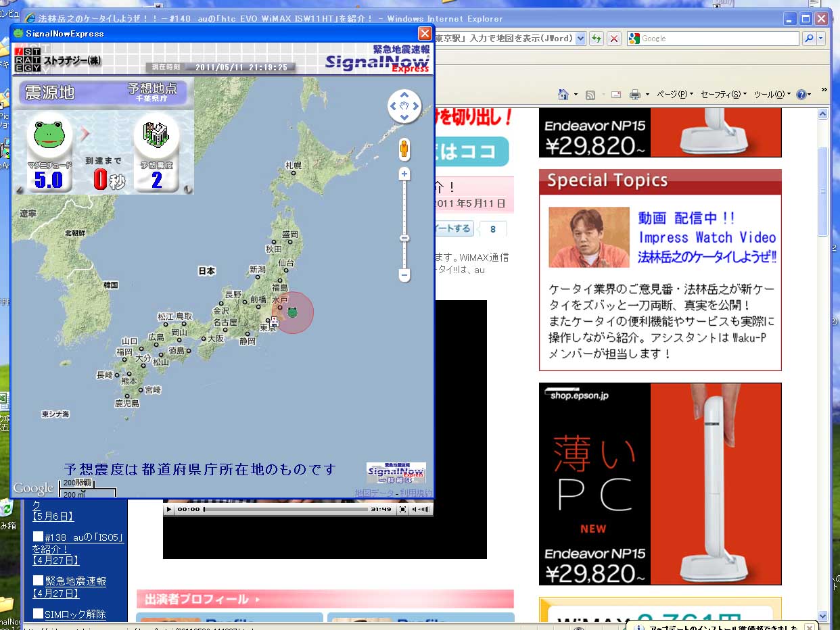Click the 千葉県庁 predicted location label
This screenshot has width=840, height=630.
(151, 99)
